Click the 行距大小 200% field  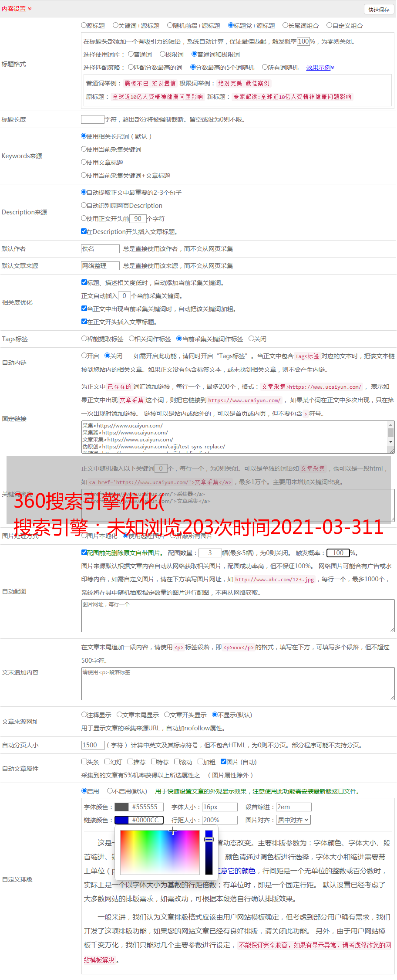coord(220,820)
